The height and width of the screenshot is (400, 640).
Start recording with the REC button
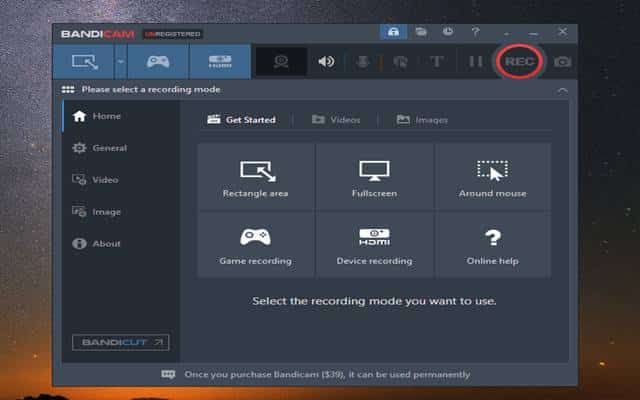click(x=519, y=62)
